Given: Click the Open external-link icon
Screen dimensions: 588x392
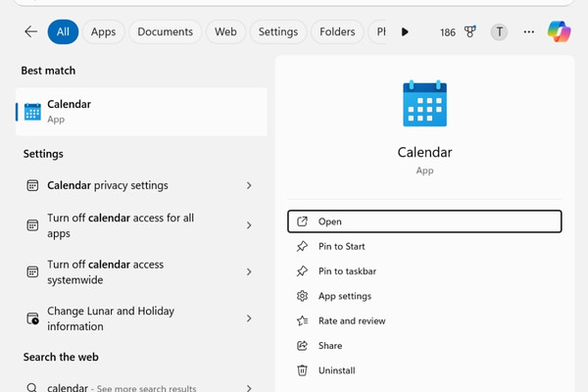Looking at the screenshot, I should point(302,221).
